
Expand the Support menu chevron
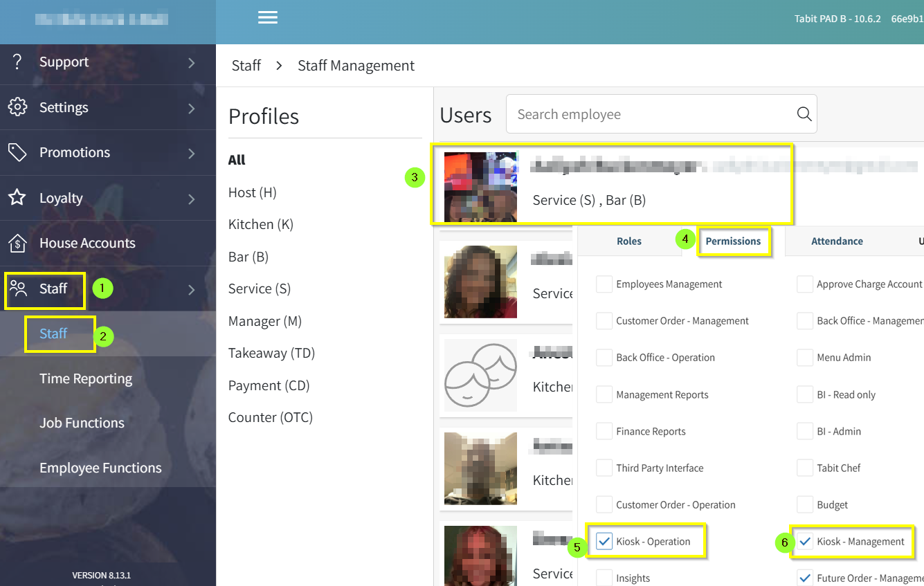coord(192,63)
